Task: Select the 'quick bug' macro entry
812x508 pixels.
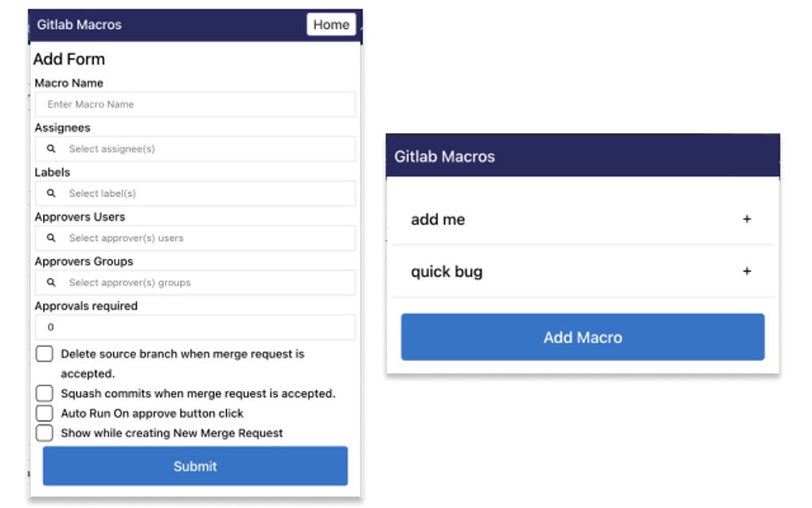Action: (447, 272)
